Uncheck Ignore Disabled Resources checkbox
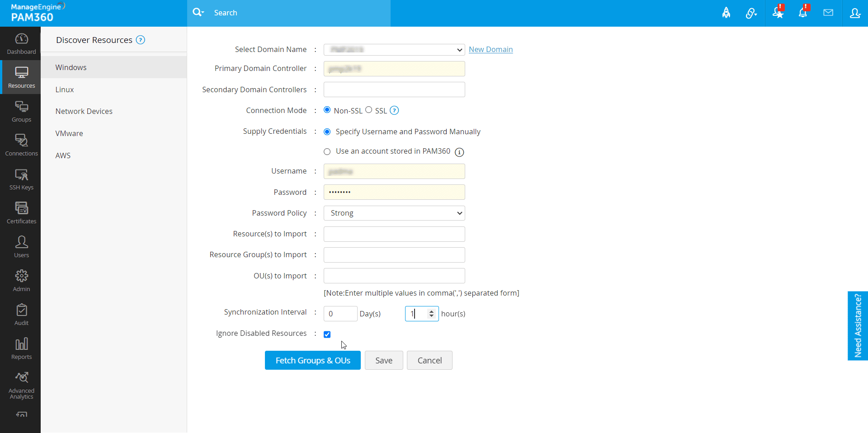The height and width of the screenshot is (433, 868). pyautogui.click(x=327, y=334)
